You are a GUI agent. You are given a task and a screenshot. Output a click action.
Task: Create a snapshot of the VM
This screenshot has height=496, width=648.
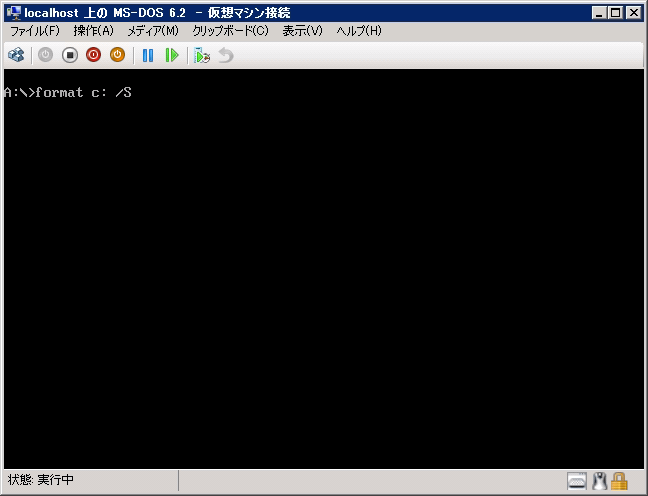tap(202, 55)
